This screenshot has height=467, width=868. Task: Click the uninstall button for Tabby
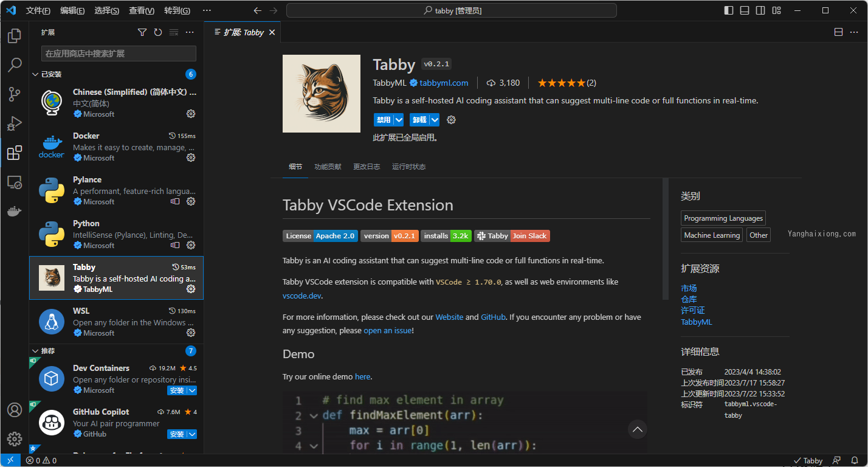[x=419, y=120]
